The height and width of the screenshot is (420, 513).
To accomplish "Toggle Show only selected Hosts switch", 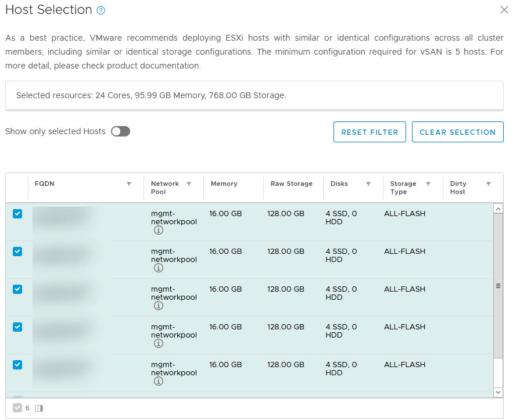I will pyautogui.click(x=121, y=131).
